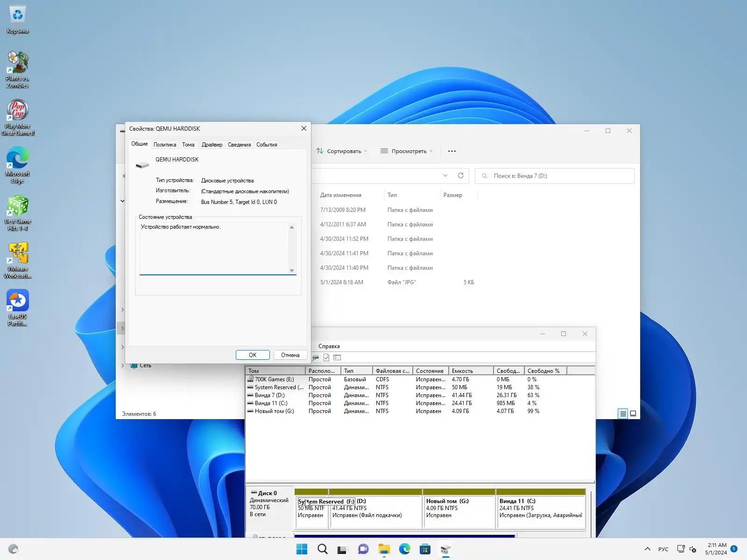Viewport: 747px width, 560px height.
Task: Open taskbar Search
Action: coord(323,549)
